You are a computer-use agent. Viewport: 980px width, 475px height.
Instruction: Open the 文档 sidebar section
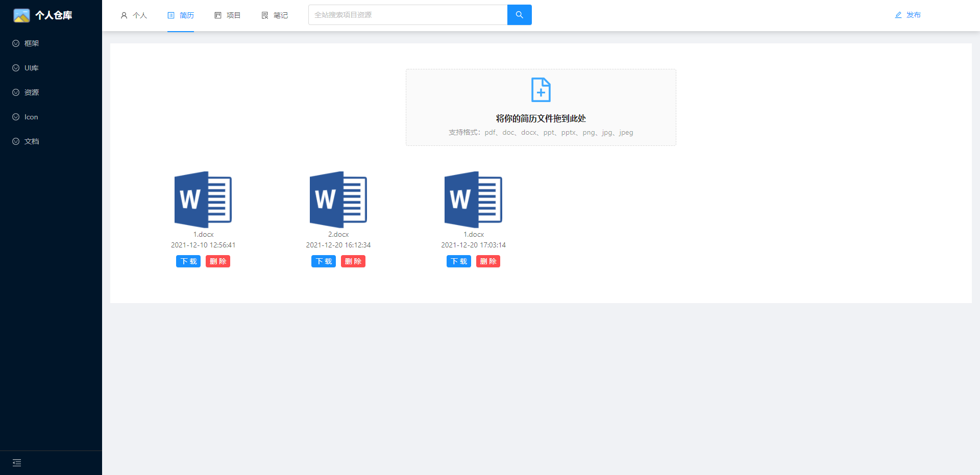[31, 141]
